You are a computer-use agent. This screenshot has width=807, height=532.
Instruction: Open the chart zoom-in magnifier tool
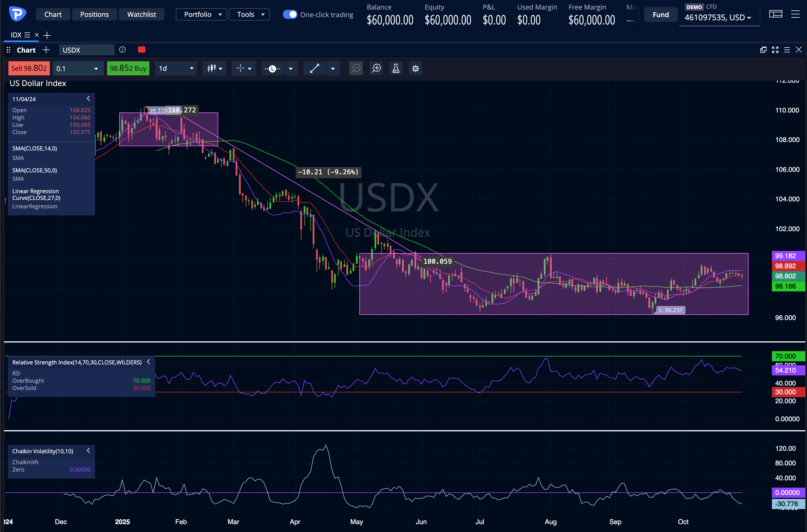pos(376,68)
